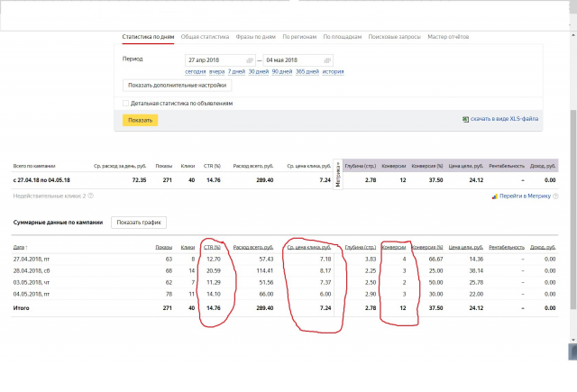
Task: Sort lower table by Клики header
Action: [188, 248]
